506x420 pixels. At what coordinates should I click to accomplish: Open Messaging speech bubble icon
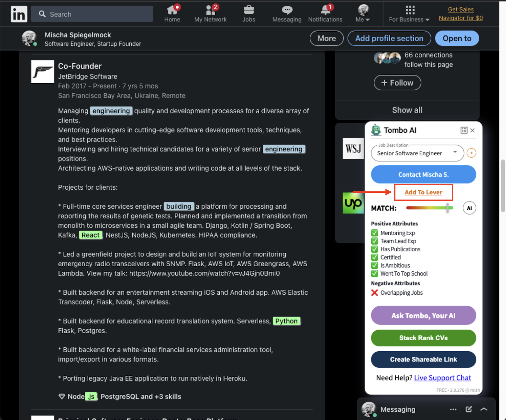[x=287, y=10]
